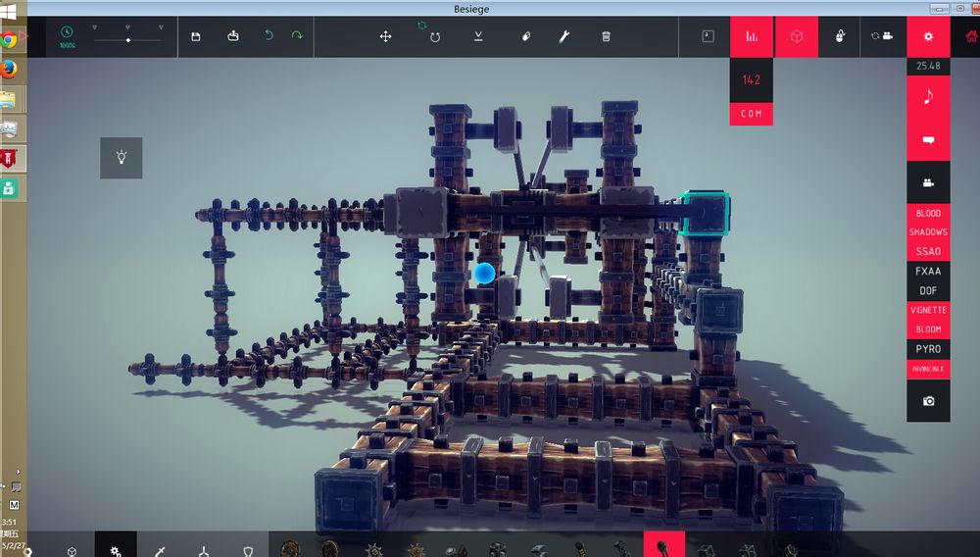The width and height of the screenshot is (980, 557).
Task: Disable the VIGNETTE option
Action: click(928, 310)
